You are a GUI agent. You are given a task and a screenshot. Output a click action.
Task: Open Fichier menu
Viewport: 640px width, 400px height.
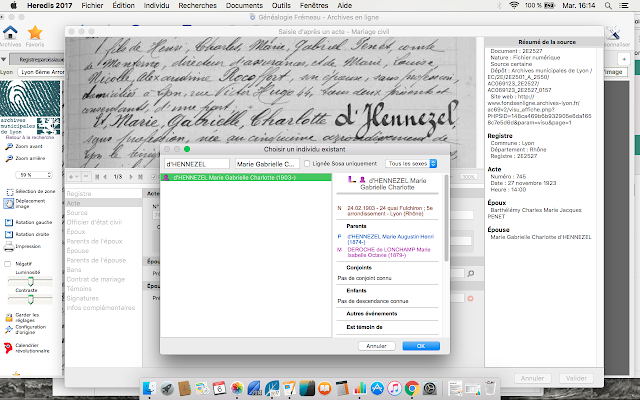tap(92, 6)
